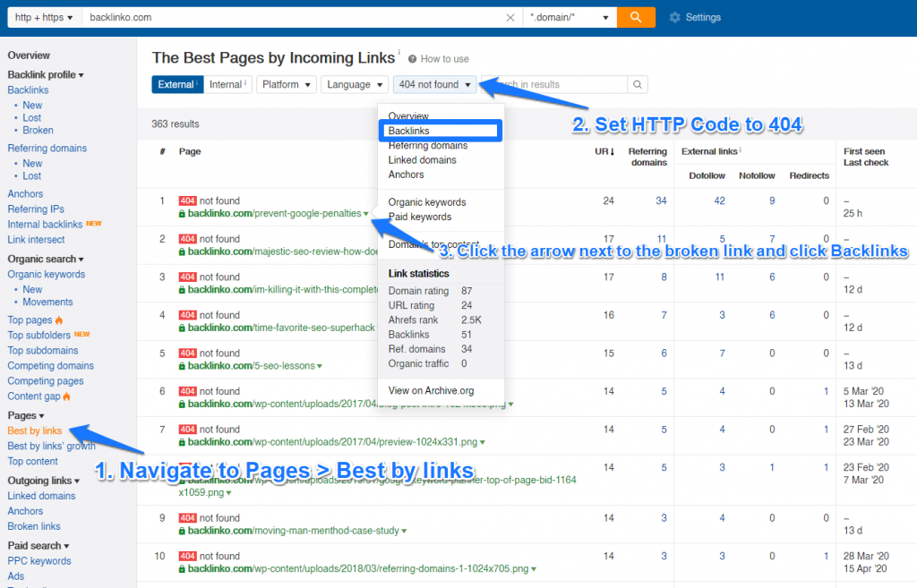This screenshot has width=917, height=588.
Task: Sort by the UR column arrow
Action: [613, 151]
